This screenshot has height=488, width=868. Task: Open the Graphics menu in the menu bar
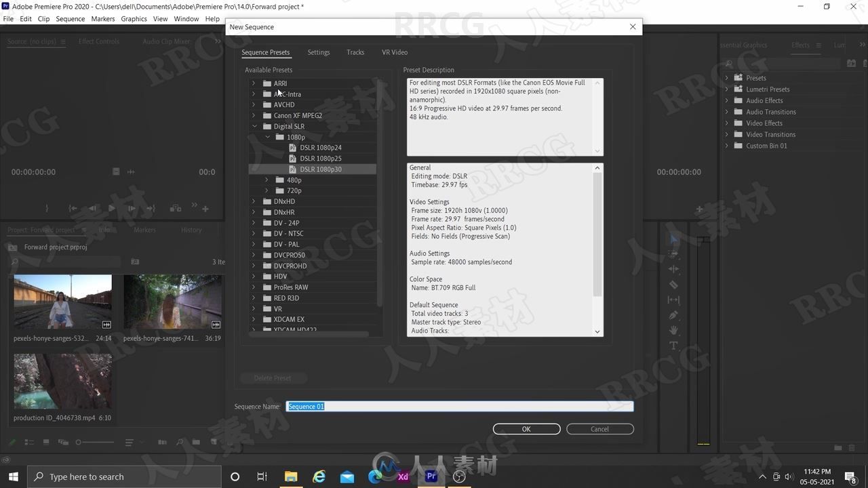(134, 19)
